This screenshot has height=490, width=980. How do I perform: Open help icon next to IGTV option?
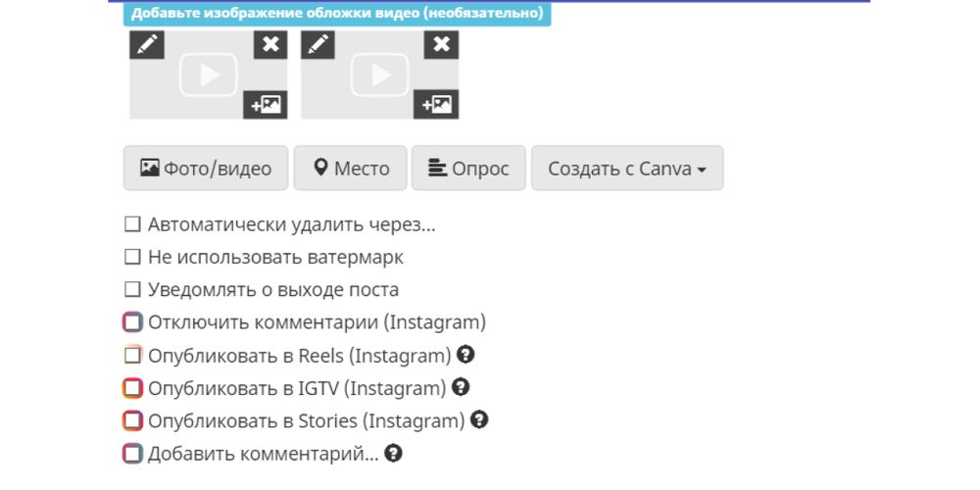[x=461, y=387]
